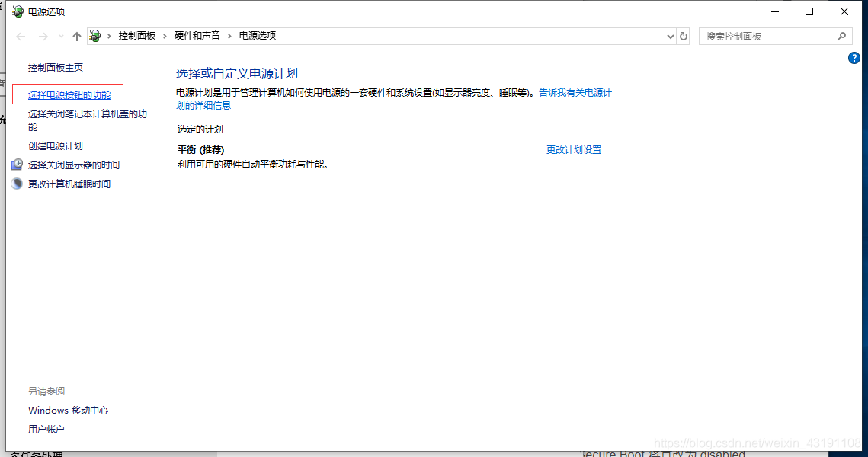The width and height of the screenshot is (868, 457).
Task: Open help via the blue question mark
Action: [854, 58]
